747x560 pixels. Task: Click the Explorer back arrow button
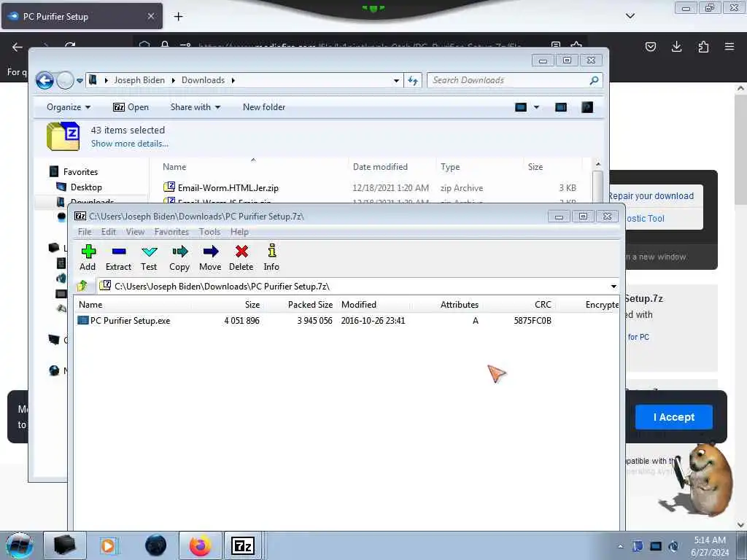[44, 80]
